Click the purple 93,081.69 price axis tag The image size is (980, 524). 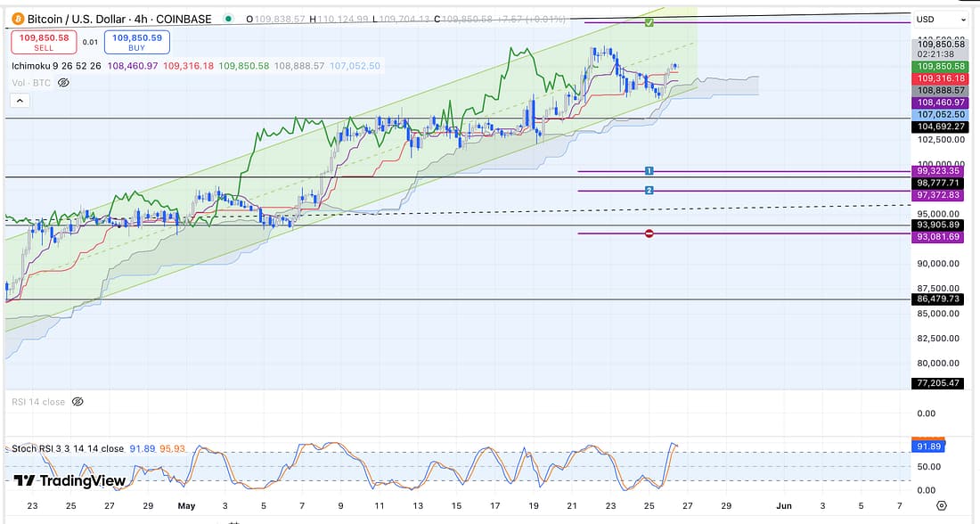point(937,237)
